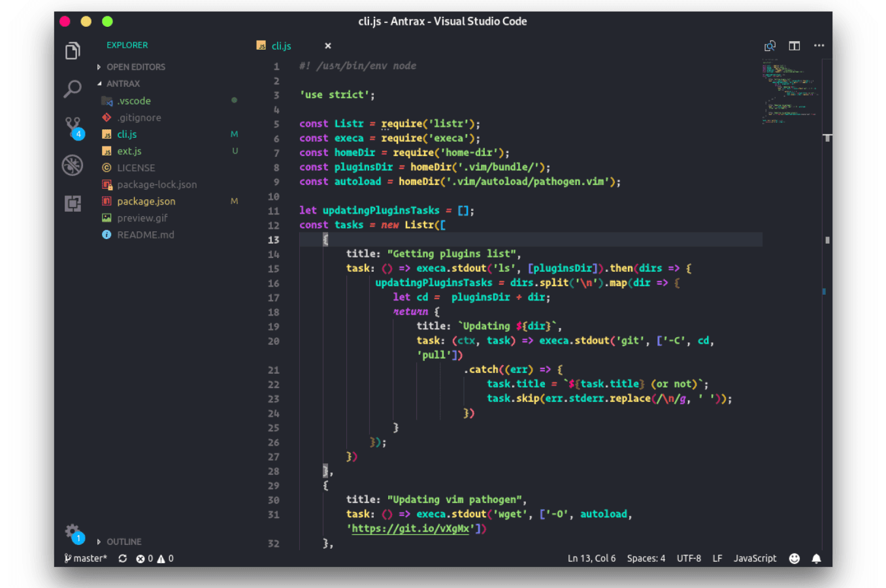Collapse the ANTRAX folder section
The width and height of the screenshot is (886, 588).
[x=123, y=84]
